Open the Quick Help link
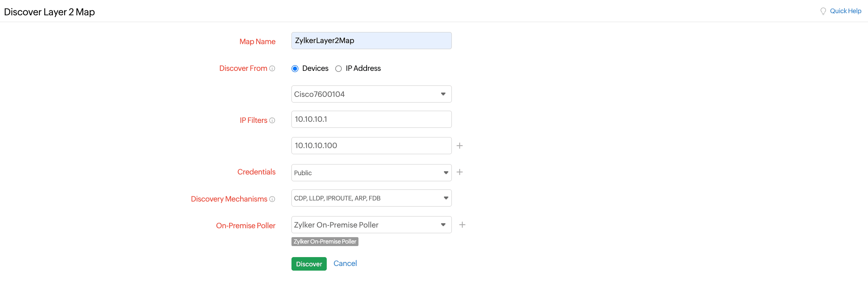 click(845, 11)
